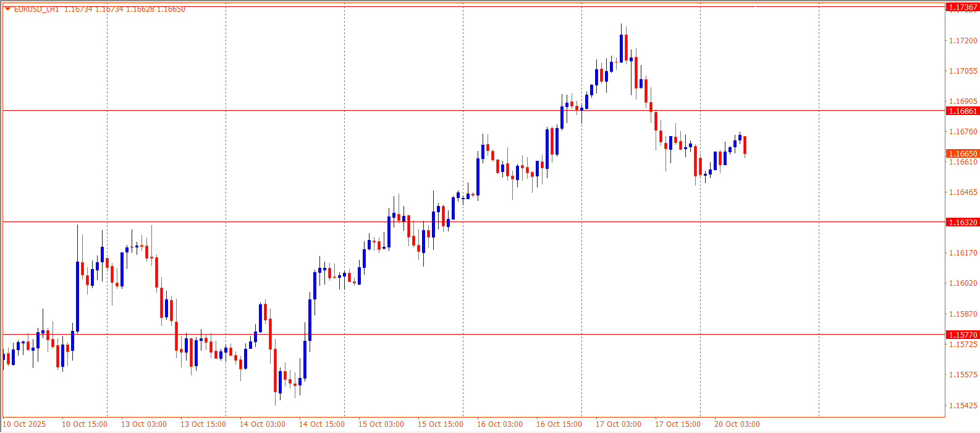
Task: Click the triangle arrow beside EURUSD_i,H1
Action: 7,9
